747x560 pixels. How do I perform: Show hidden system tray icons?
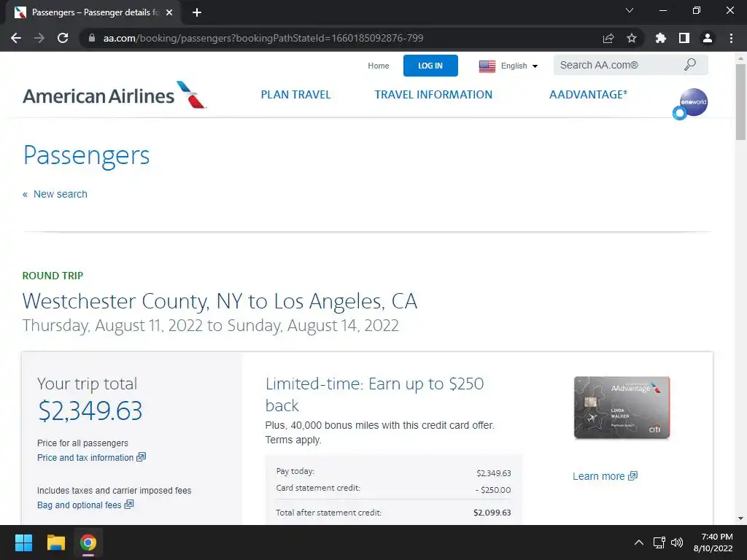click(x=638, y=542)
